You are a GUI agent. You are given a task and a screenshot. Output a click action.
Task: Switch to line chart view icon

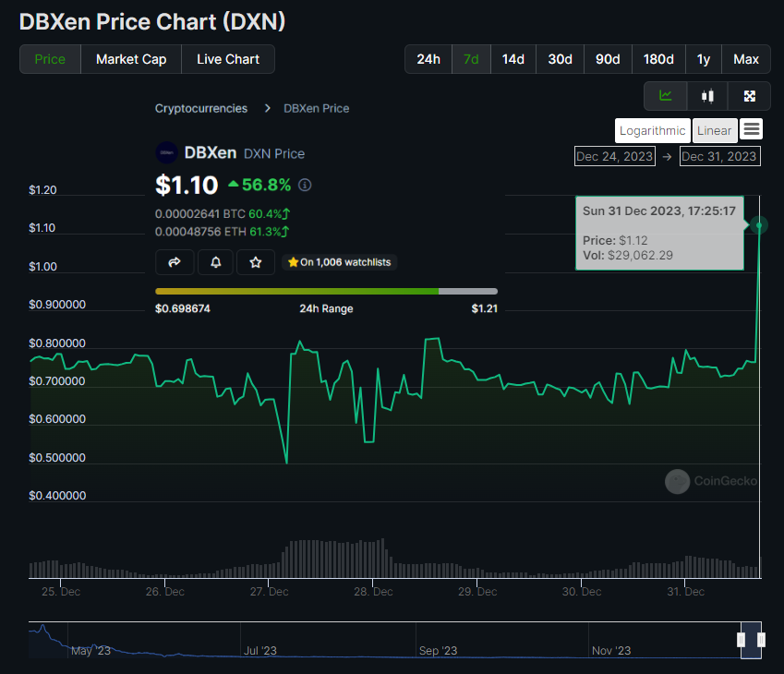click(x=665, y=95)
